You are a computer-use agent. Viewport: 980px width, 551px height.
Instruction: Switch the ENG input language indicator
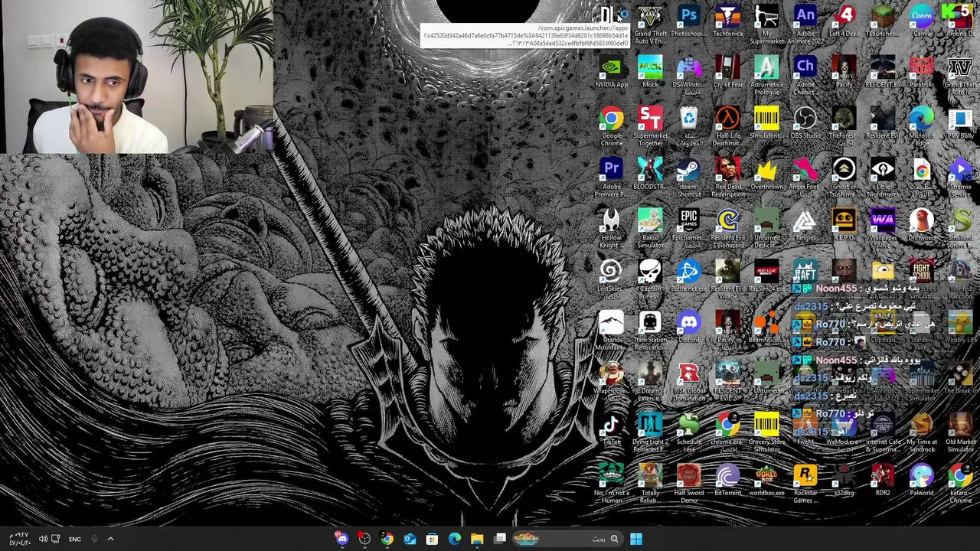pyautogui.click(x=74, y=540)
